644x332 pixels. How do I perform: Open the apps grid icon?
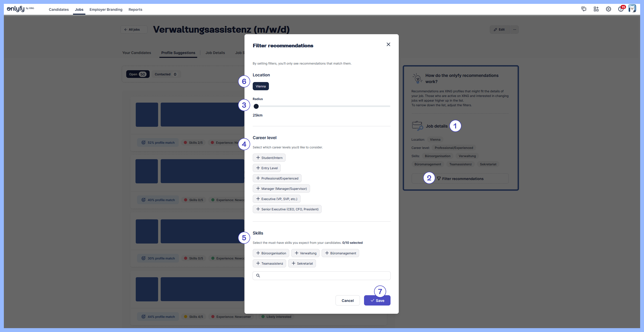[596, 9]
